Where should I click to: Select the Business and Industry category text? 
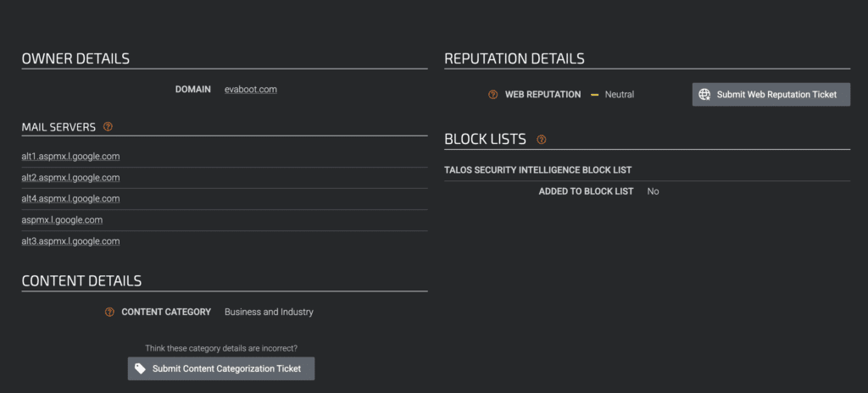pos(269,313)
